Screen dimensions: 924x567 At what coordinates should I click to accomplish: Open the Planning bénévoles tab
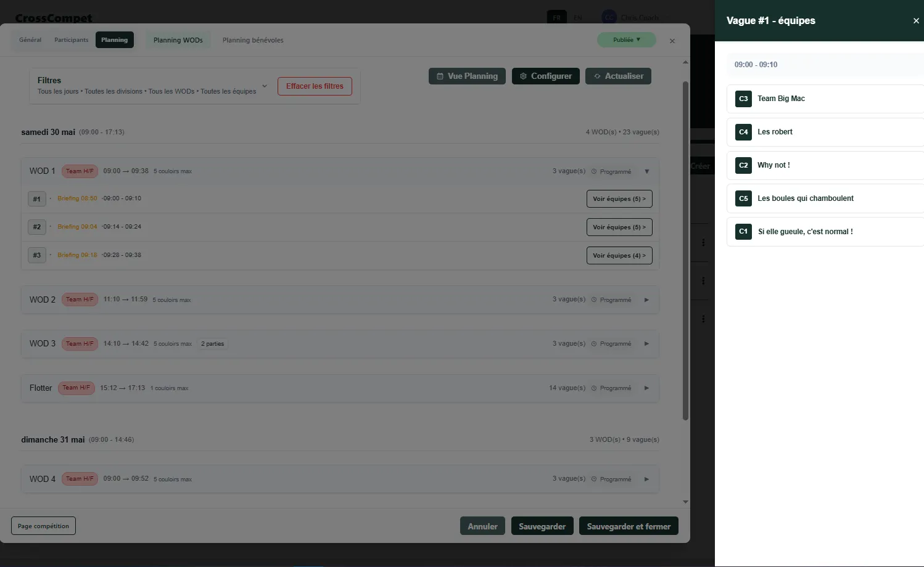(252, 39)
